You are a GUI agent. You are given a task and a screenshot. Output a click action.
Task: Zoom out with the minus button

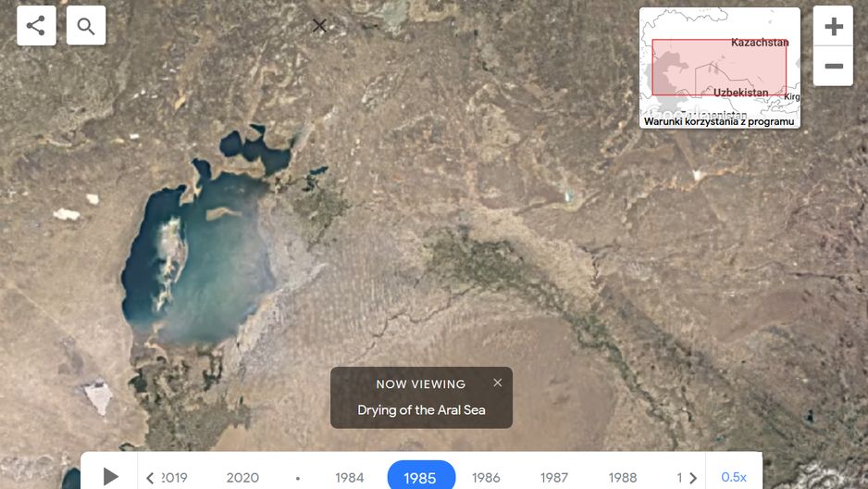pyautogui.click(x=833, y=66)
